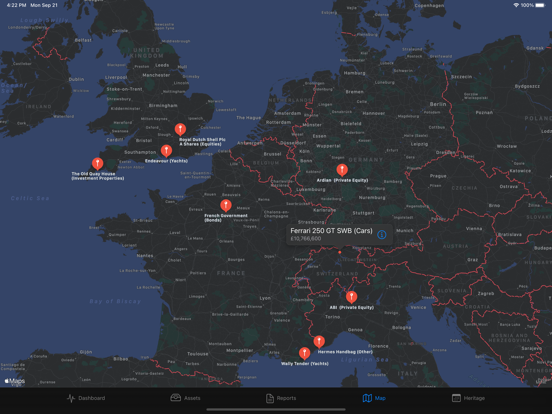Image resolution: width=552 pixels, height=414 pixels.
Task: Select the Endeavour (Yachts) map pin
Action: coord(166,151)
